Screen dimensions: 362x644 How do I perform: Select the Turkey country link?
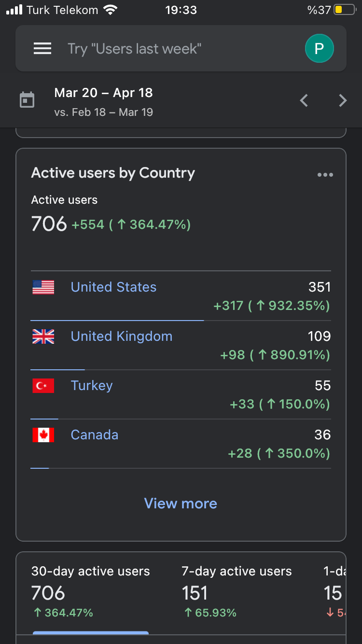tap(92, 386)
